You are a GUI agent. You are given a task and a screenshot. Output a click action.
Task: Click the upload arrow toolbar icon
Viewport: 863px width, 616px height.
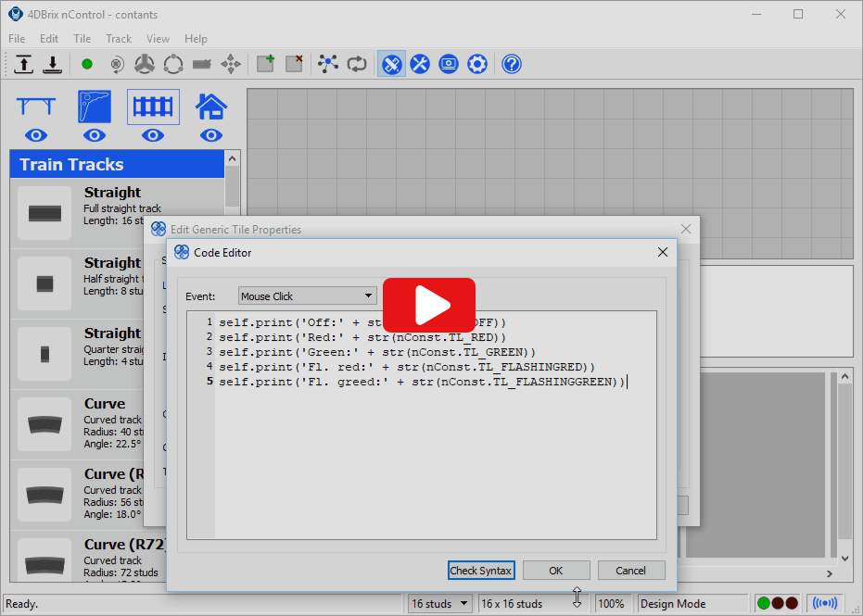pos(24,64)
